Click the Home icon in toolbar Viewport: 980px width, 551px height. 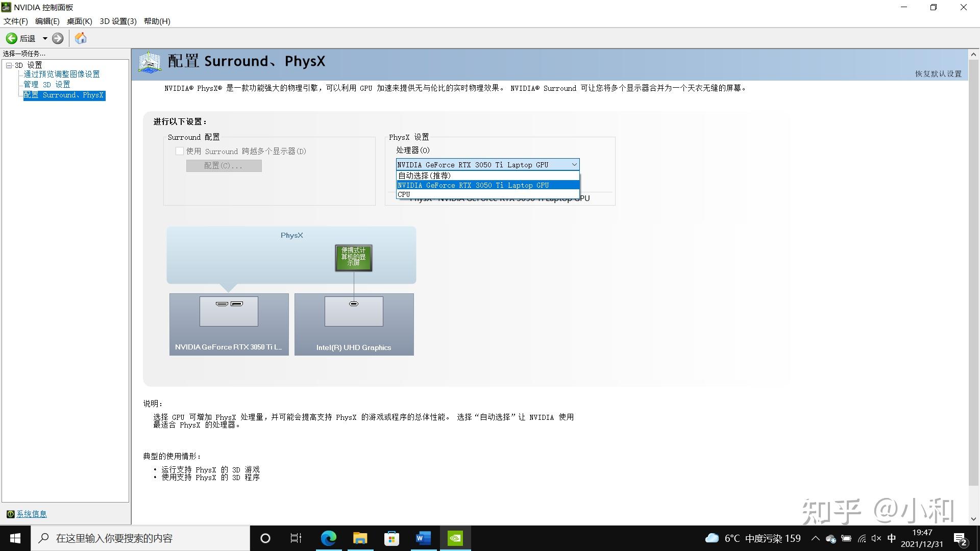point(81,38)
